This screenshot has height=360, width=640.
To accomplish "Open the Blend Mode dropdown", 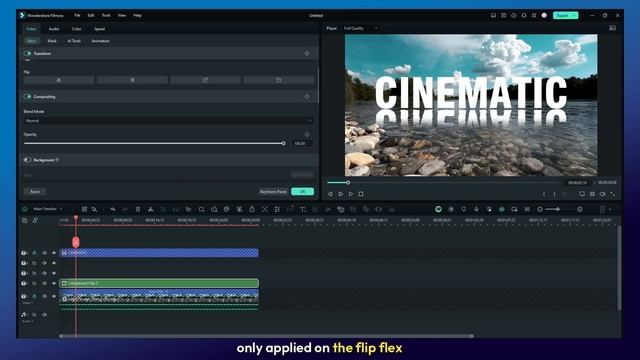I will tap(169, 121).
